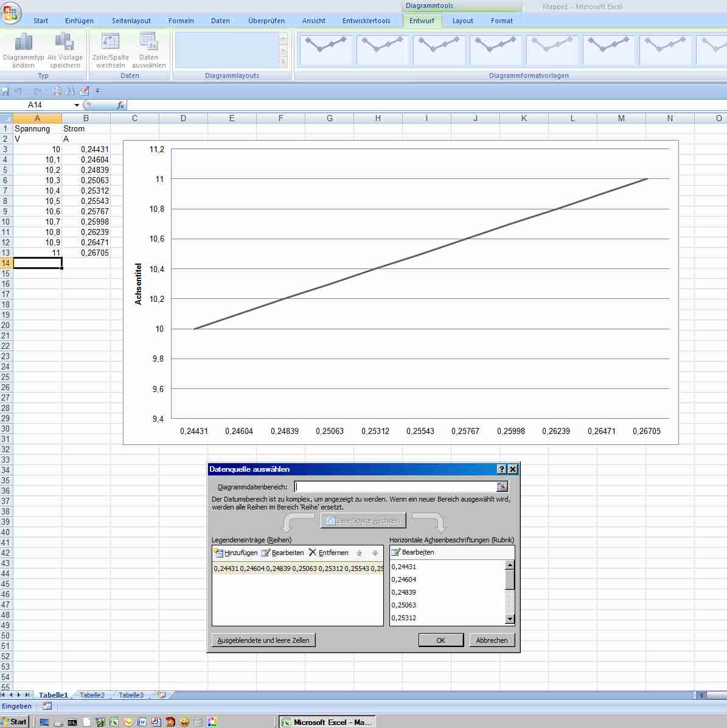Select 0,25312 in axis labels list
Viewport: 727px width, 728px height.
(x=403, y=618)
